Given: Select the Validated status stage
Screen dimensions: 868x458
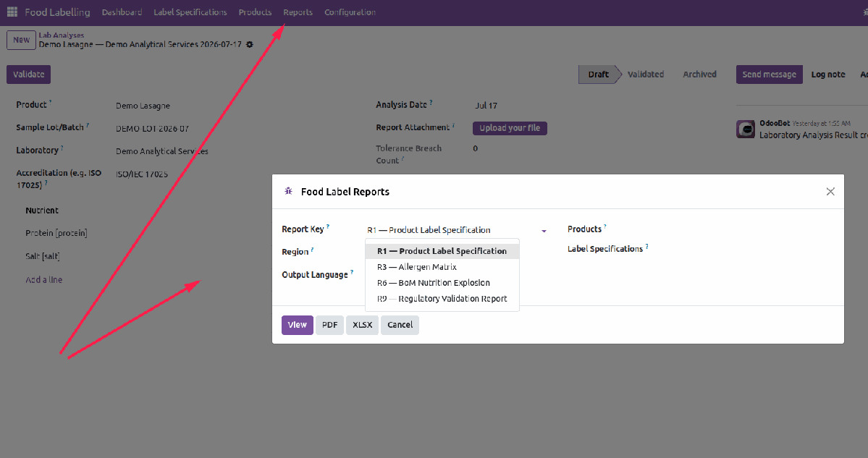Looking at the screenshot, I should click(x=646, y=74).
